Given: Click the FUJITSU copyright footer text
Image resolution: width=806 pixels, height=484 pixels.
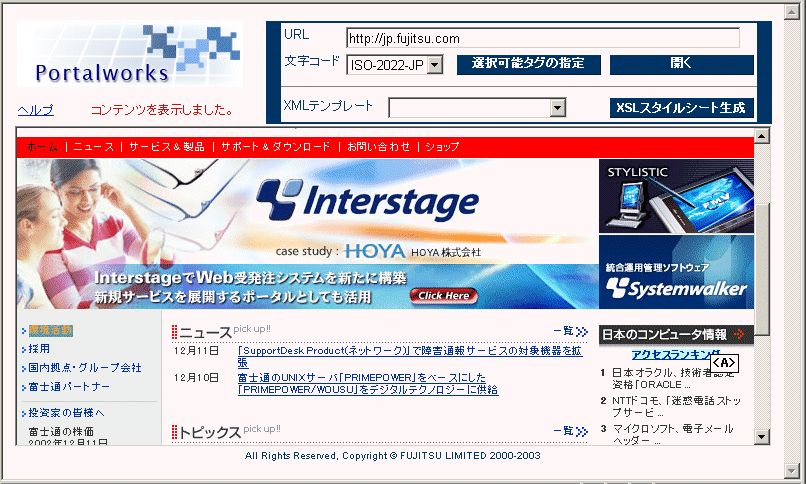Looking at the screenshot, I should (393, 456).
